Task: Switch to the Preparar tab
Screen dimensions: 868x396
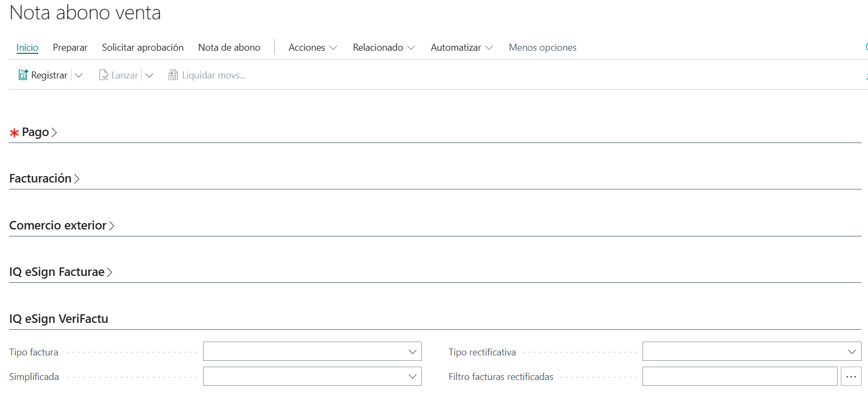Action: 70,47
